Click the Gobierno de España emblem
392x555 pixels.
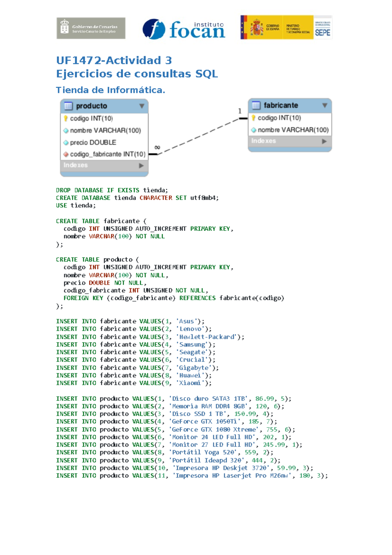[x=257, y=28]
